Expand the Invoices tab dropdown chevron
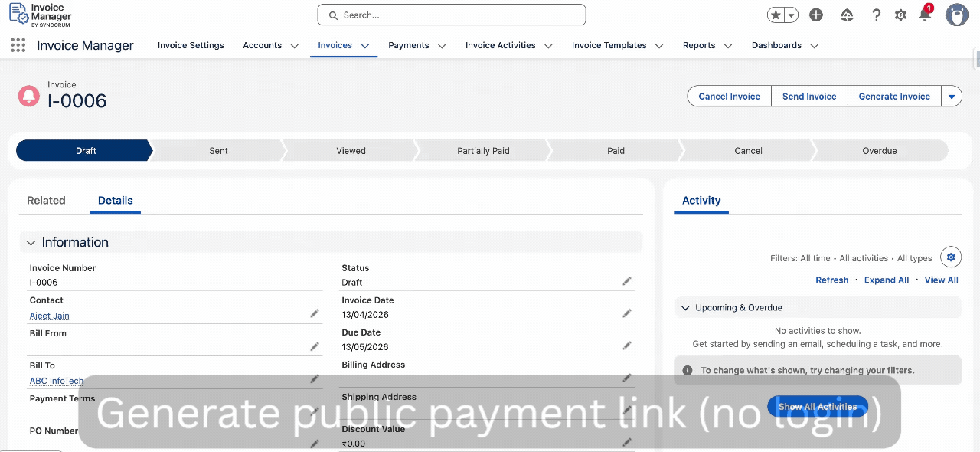The image size is (980, 452). pyautogui.click(x=365, y=46)
